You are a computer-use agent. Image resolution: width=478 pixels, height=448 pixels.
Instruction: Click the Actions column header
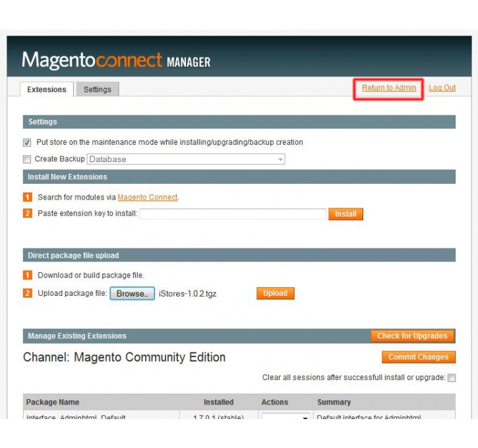point(275,402)
